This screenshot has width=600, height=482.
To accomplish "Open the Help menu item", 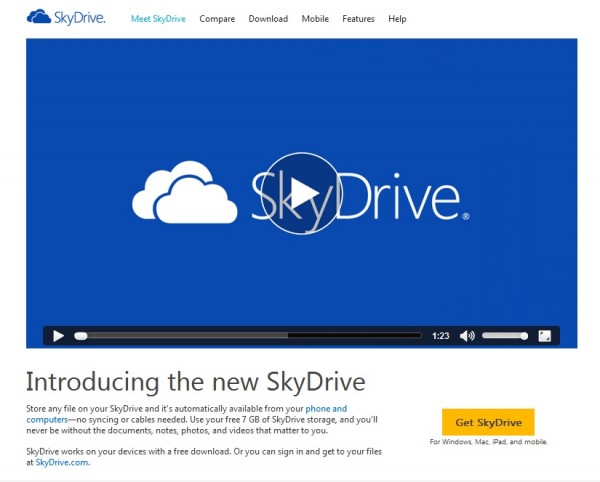I will (397, 19).
